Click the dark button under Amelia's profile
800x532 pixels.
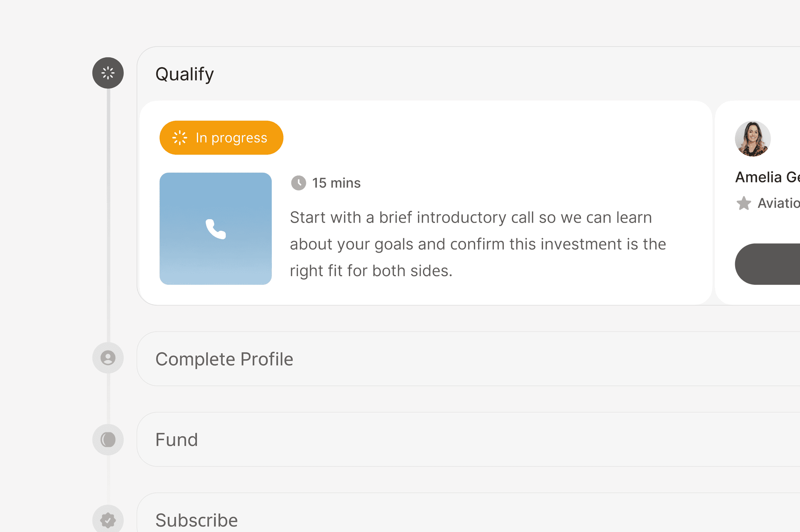768,264
